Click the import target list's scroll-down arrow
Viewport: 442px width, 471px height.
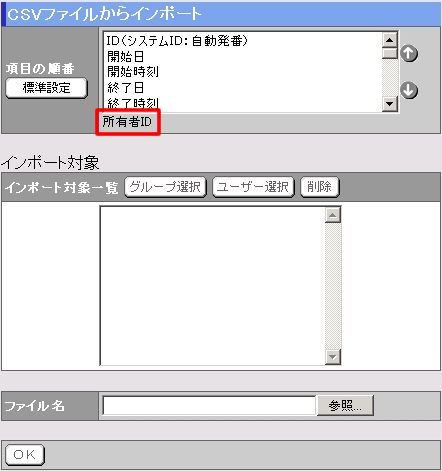[x=333, y=357]
